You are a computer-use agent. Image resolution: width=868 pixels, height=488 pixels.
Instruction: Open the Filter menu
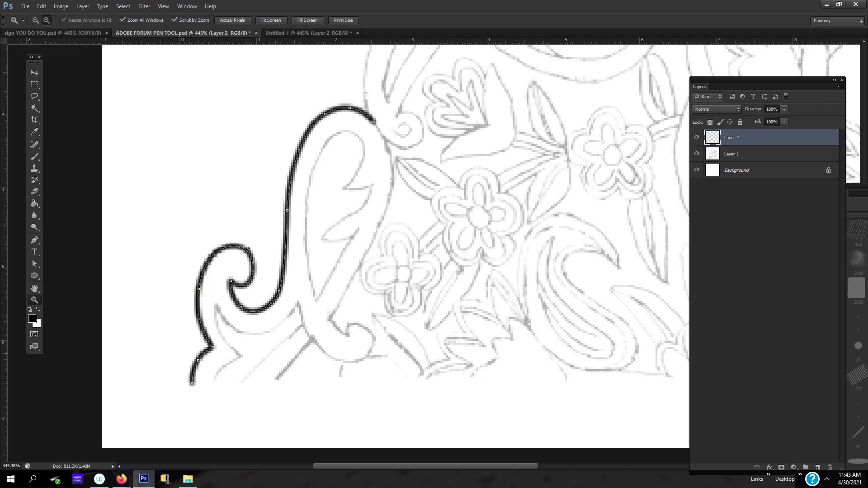[144, 6]
